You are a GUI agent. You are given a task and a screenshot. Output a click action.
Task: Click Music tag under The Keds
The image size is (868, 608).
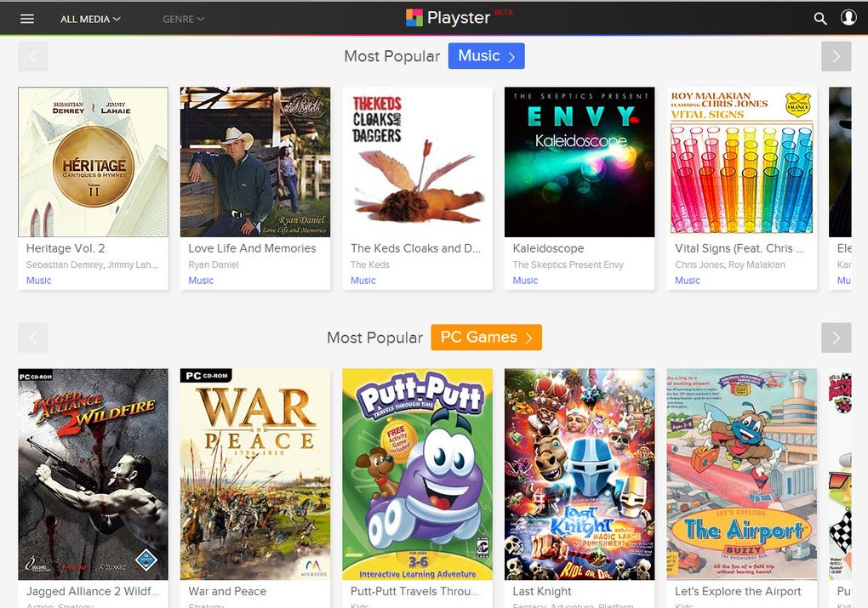point(363,281)
